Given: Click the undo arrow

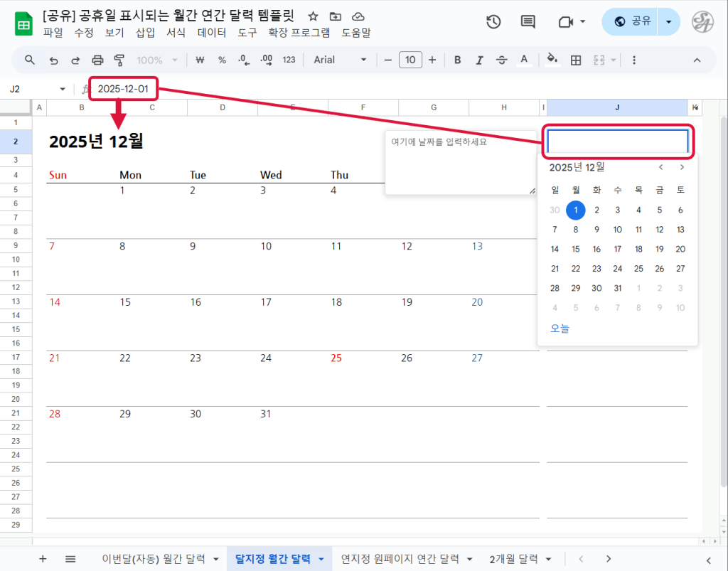Looking at the screenshot, I should 53,60.
